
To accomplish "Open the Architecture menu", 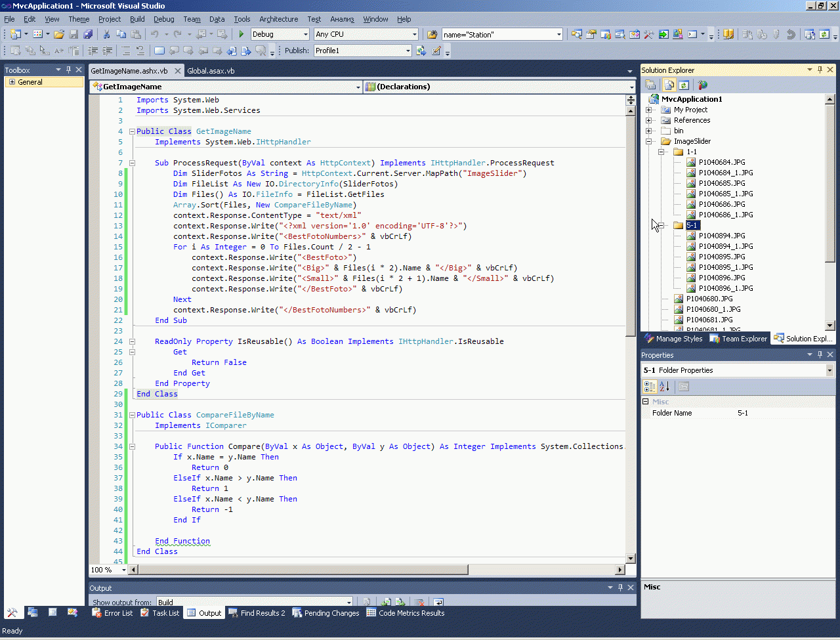I will point(278,19).
